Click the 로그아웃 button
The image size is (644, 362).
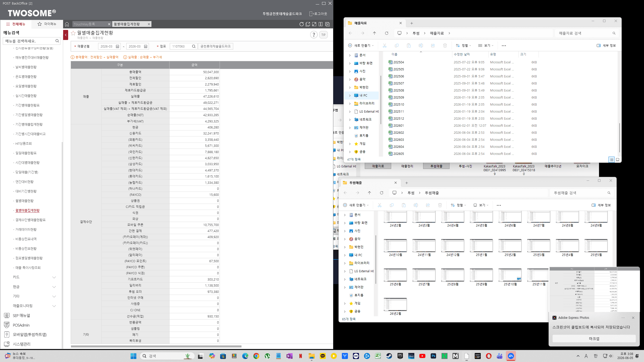(x=318, y=14)
